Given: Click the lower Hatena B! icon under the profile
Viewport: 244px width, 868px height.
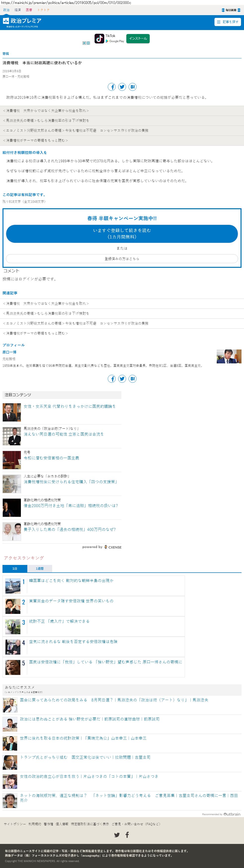Looking at the screenshot, I should [x=133, y=379].
